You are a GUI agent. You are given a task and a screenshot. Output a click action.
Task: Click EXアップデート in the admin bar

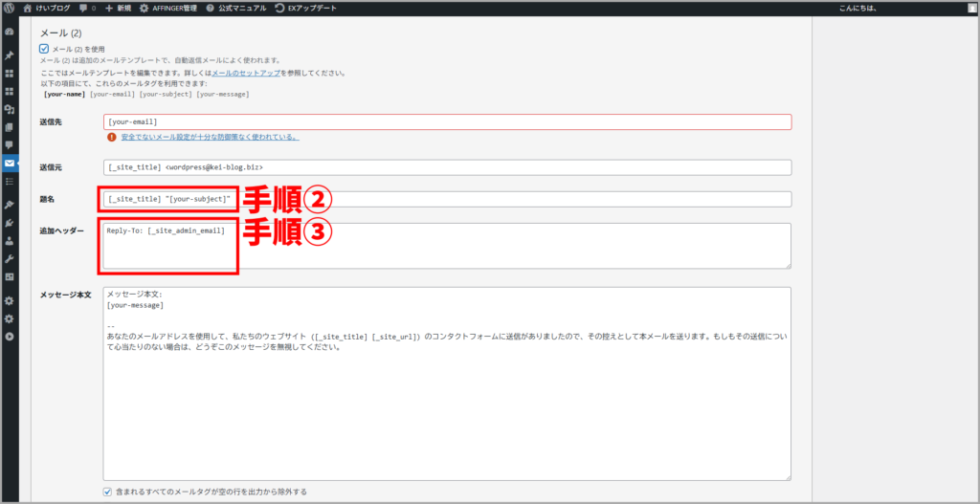305,8
